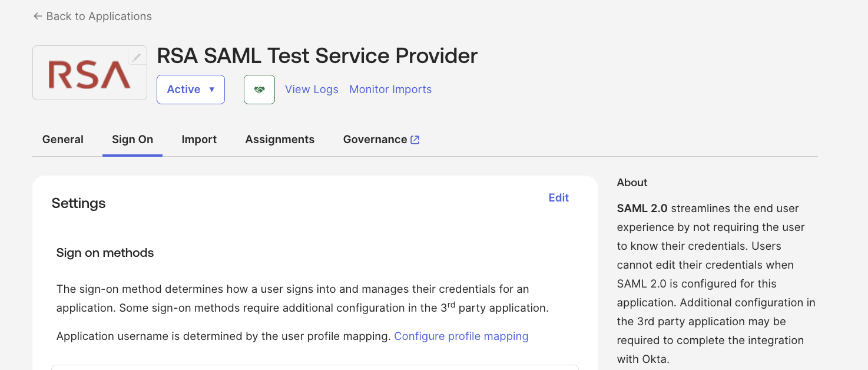Switch to the General tab

(x=63, y=140)
